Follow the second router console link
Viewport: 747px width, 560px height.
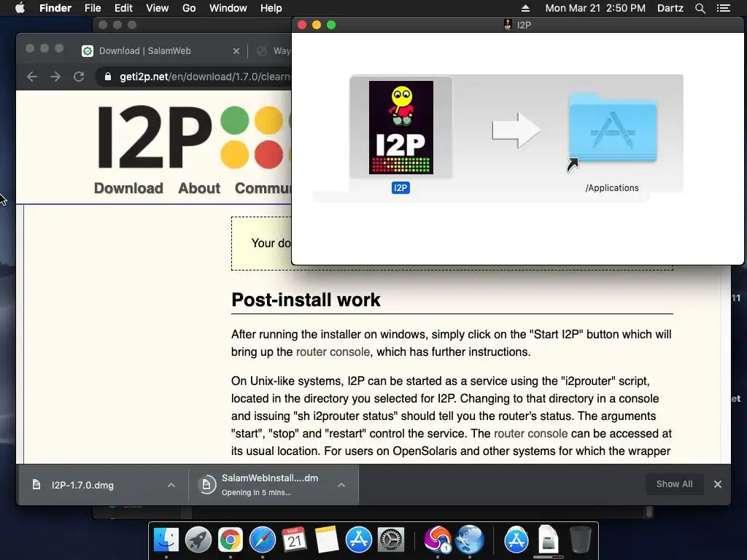(531, 434)
